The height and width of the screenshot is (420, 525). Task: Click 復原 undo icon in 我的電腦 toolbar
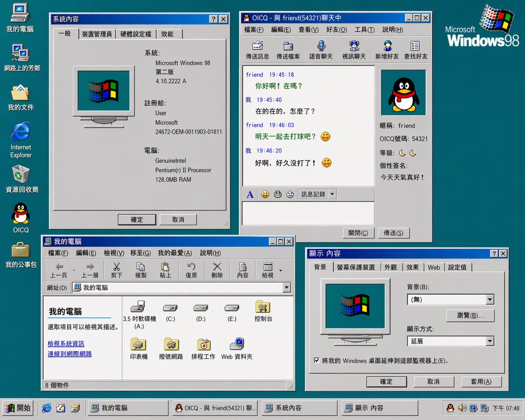(x=191, y=270)
